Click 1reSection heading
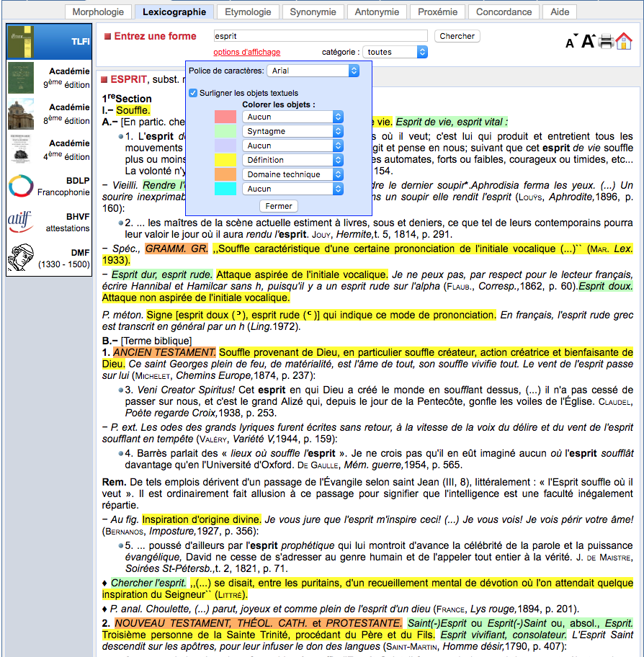The width and height of the screenshot is (644, 657). point(127,99)
